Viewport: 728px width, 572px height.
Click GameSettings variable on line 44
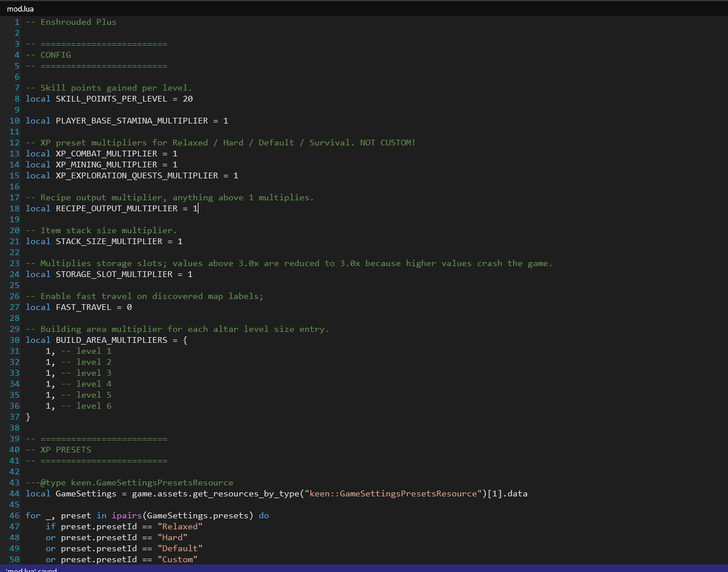pyautogui.click(x=86, y=494)
